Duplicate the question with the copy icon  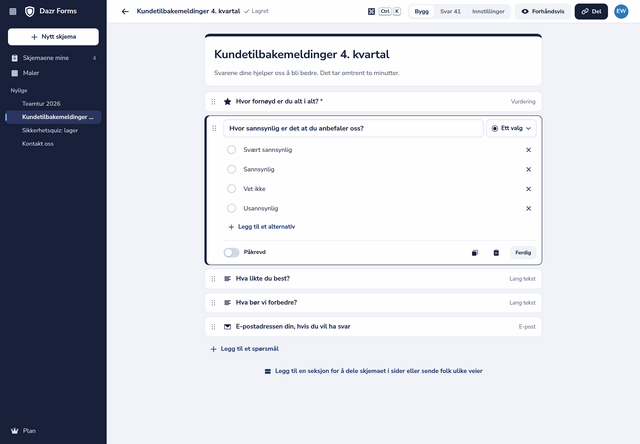tap(475, 253)
